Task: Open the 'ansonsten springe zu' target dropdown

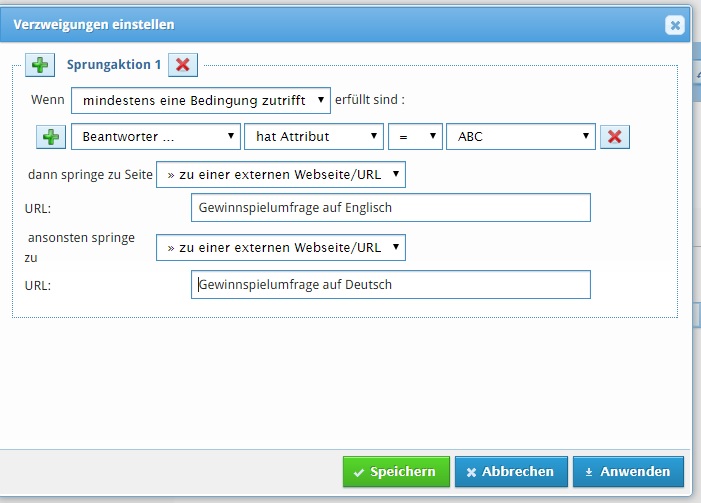Action: click(281, 247)
